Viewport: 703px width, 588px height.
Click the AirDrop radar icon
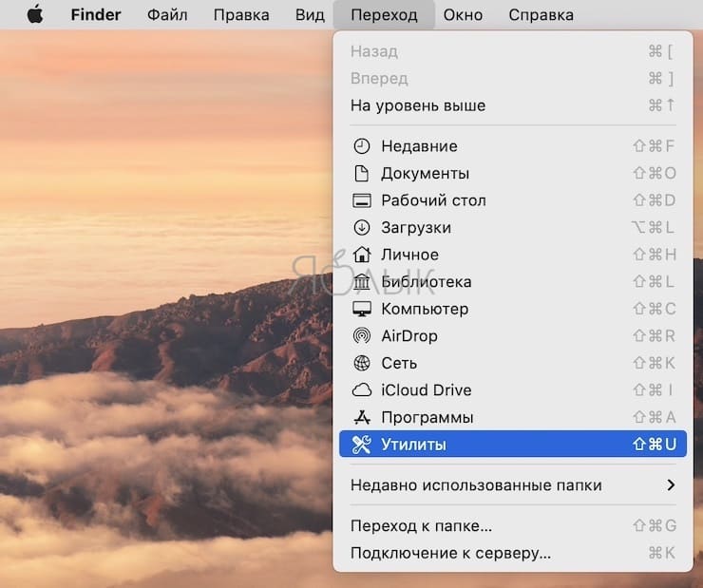(361, 336)
